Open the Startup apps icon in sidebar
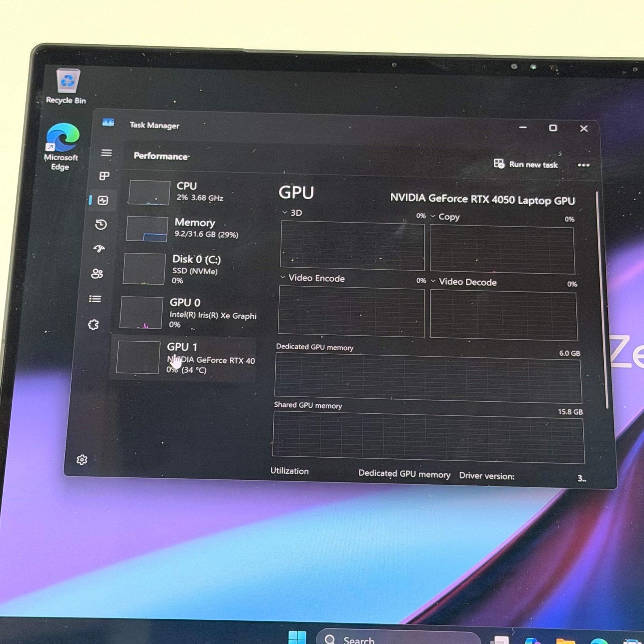The width and height of the screenshot is (644, 644). tap(99, 249)
